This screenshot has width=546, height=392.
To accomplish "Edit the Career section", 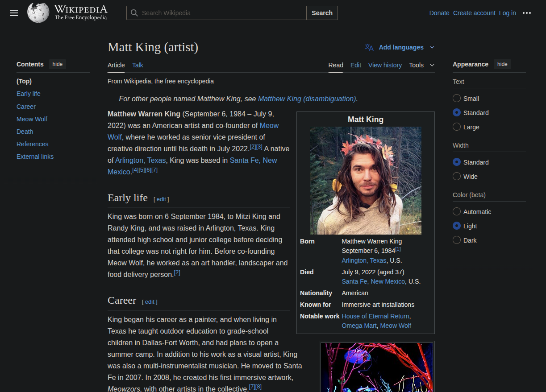I will tap(150, 302).
